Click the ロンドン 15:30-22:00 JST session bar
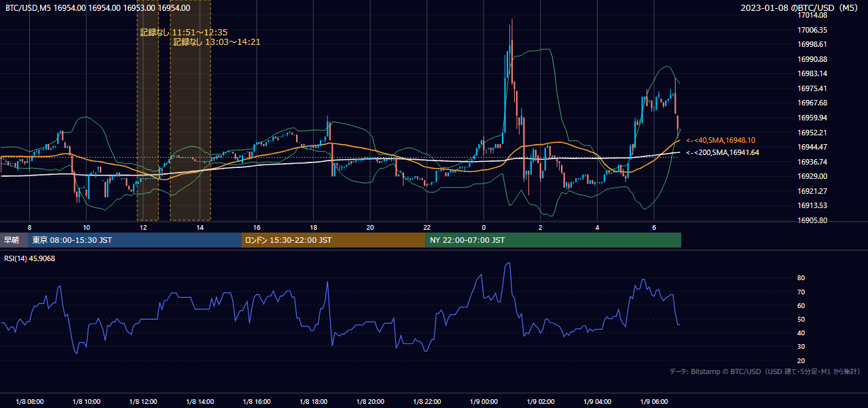This screenshot has height=408, width=868. click(333, 240)
